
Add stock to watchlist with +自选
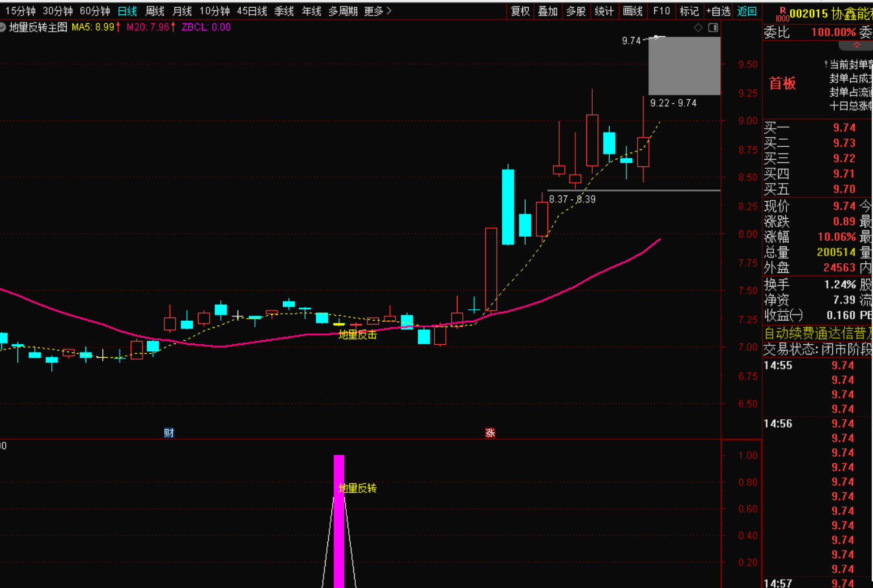point(718,11)
